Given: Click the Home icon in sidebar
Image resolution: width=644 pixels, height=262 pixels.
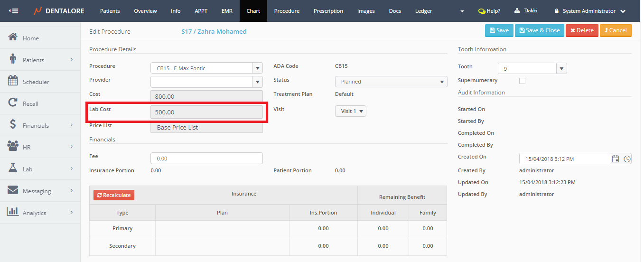Looking at the screenshot, I should (x=13, y=37).
